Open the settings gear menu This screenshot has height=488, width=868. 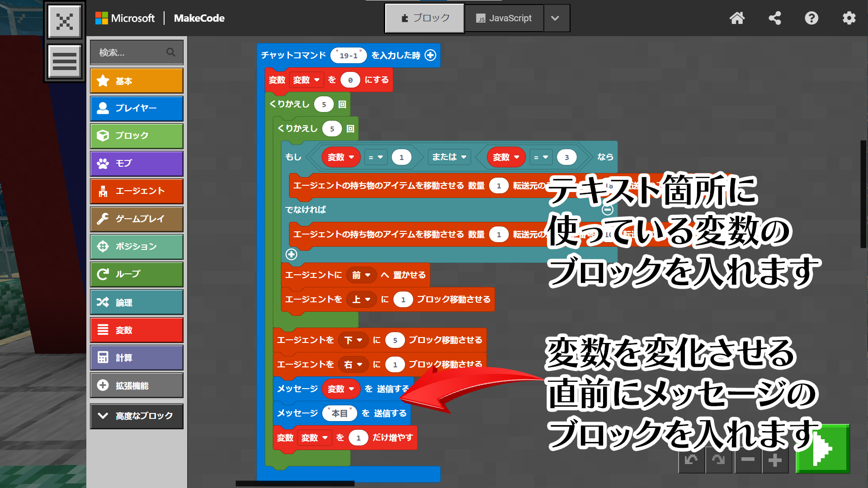(x=849, y=18)
